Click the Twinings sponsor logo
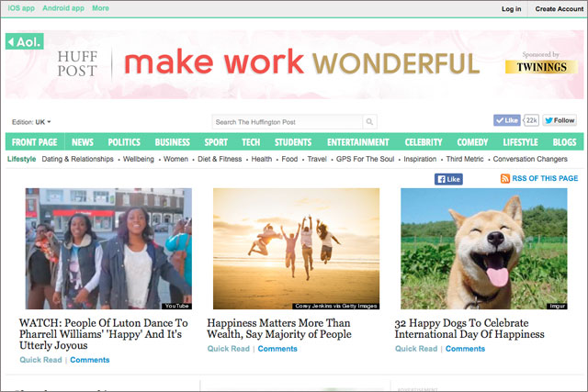Screen dimensions: 588x392 tap(541, 67)
